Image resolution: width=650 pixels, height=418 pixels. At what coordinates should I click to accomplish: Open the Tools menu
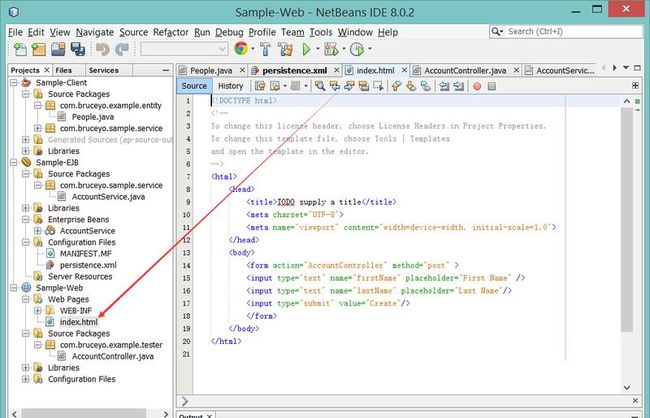coord(321,32)
